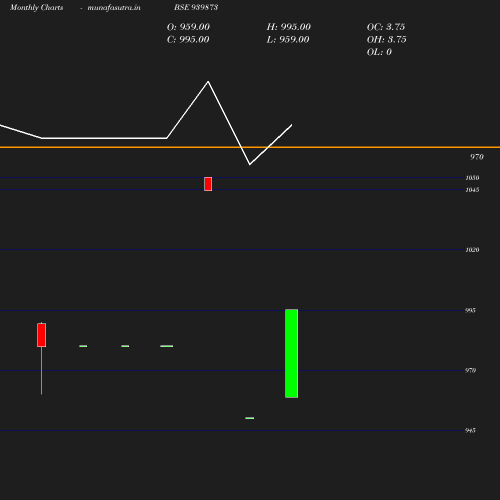Click the 970 label on price axis grid
The width and height of the screenshot is (500, 500).
[470, 371]
